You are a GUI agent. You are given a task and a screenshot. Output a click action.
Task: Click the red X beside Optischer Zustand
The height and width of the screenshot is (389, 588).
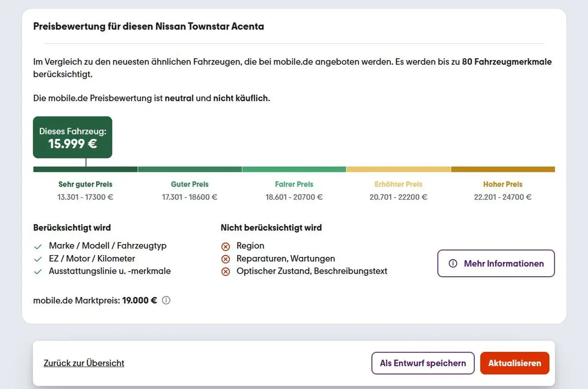(x=226, y=272)
